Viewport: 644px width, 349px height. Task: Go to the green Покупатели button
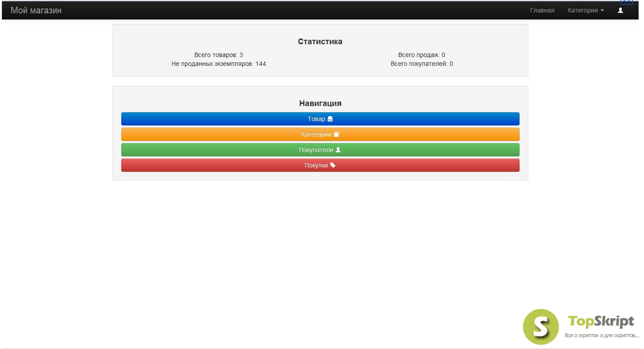coord(320,150)
